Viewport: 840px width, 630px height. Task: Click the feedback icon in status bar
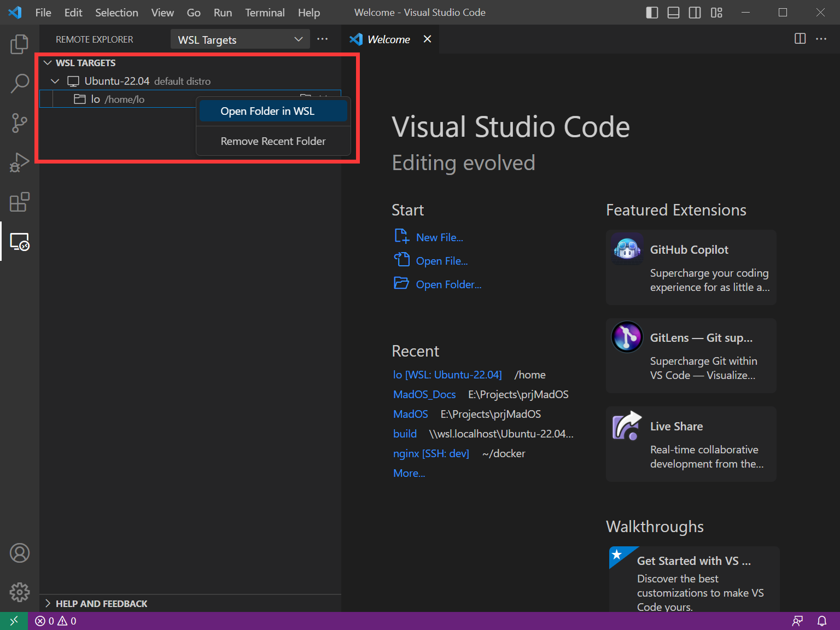coord(798,621)
